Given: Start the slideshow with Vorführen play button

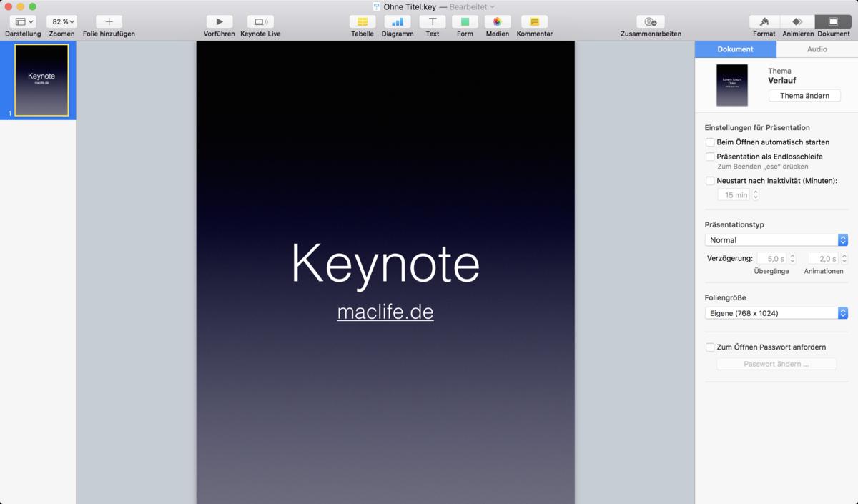Looking at the screenshot, I should [x=220, y=22].
